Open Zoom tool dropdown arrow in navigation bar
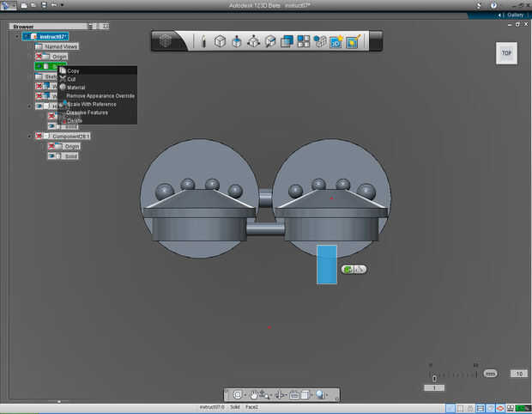The height and width of the screenshot is (414, 532). click(270, 395)
